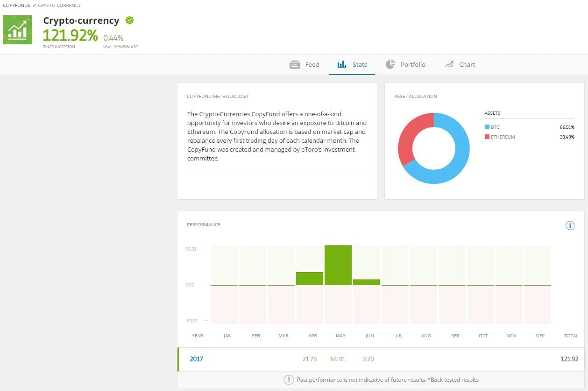The height and width of the screenshot is (391, 588).
Task: Open the Chart tab
Action: (x=467, y=65)
